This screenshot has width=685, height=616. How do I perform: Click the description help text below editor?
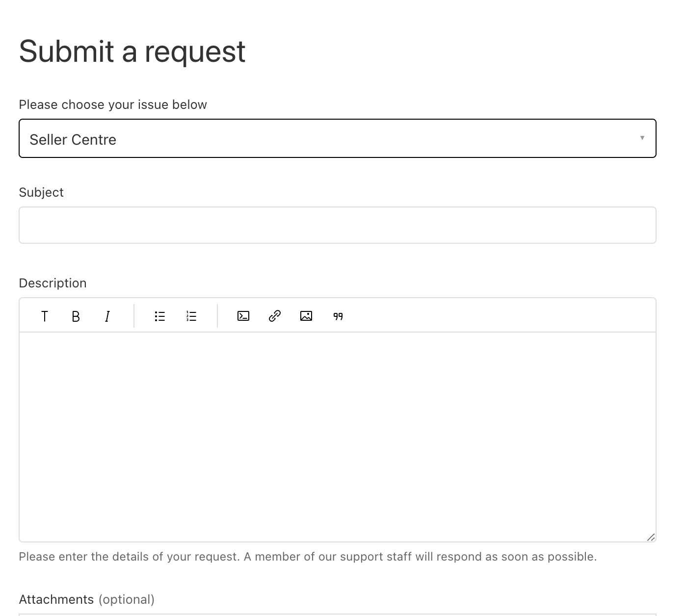click(x=308, y=557)
